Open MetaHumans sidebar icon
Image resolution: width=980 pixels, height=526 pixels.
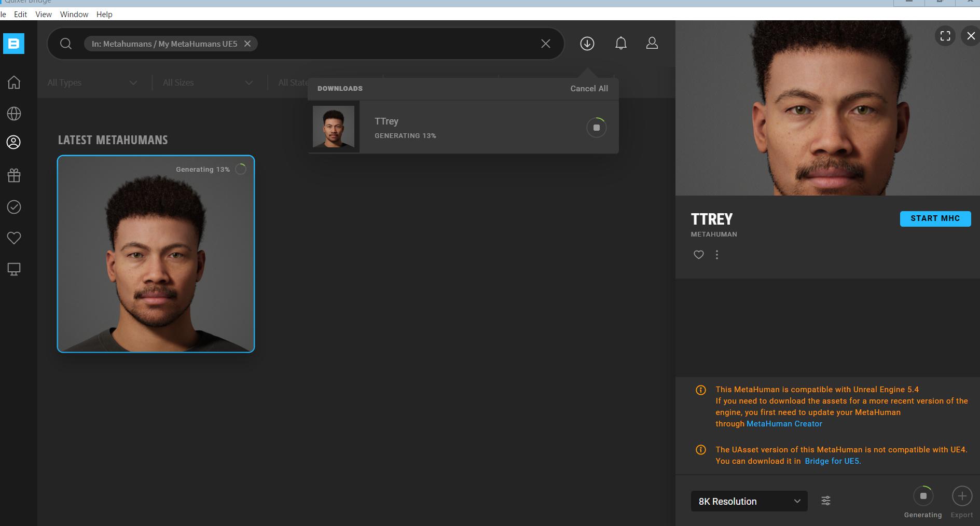point(14,142)
